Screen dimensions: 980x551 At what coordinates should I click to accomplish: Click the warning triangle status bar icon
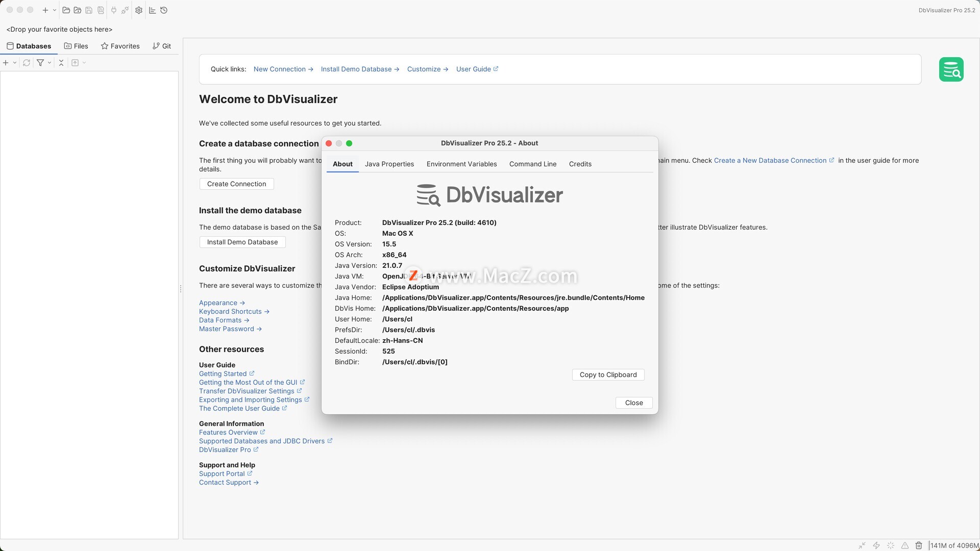tap(905, 545)
